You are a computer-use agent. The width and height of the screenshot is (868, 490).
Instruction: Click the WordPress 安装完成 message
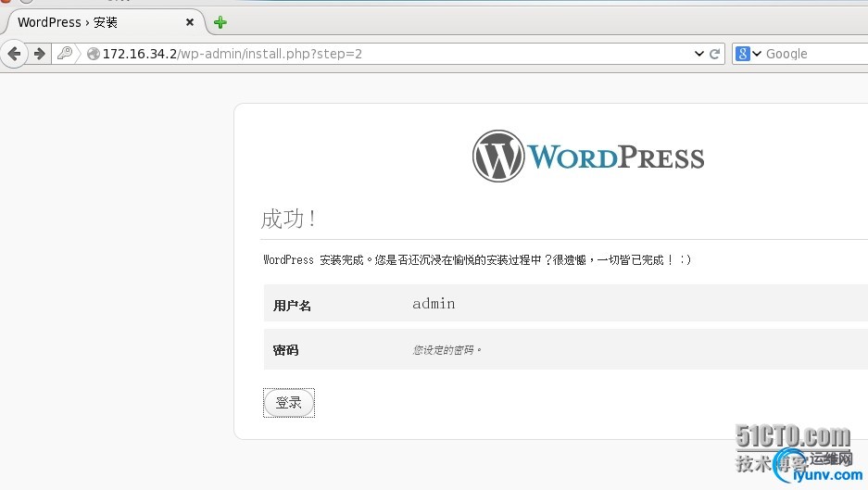point(477,259)
